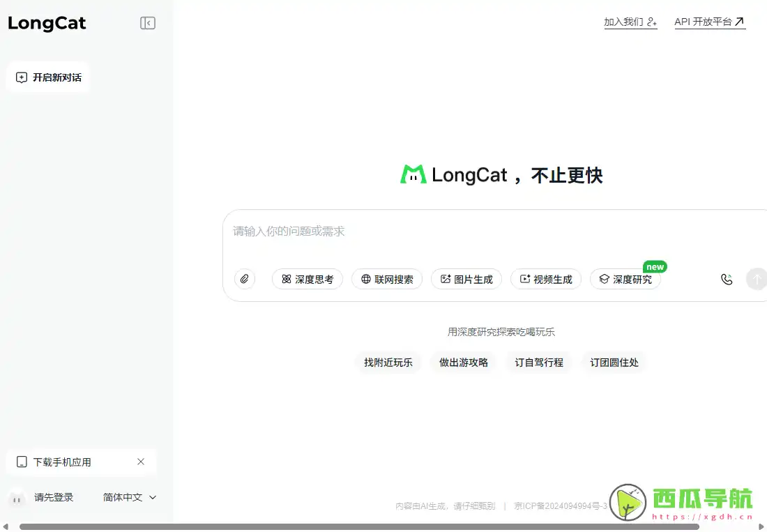Image resolution: width=767 pixels, height=532 pixels.
Task: Click the 用深度研究探索吃喝玩乐 text
Action: pyautogui.click(x=501, y=332)
